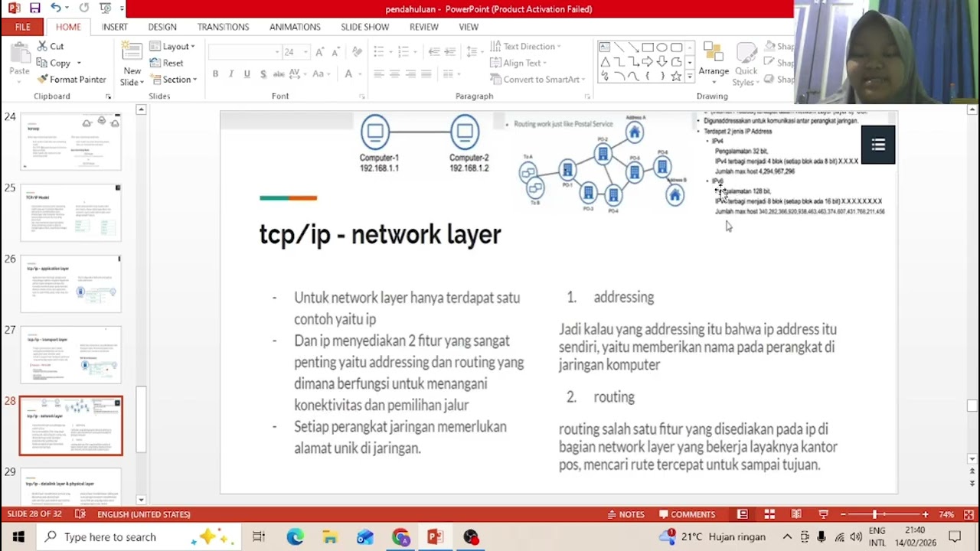Decrease font size with the shrink button
The width and height of the screenshot is (980, 551).
(x=336, y=52)
